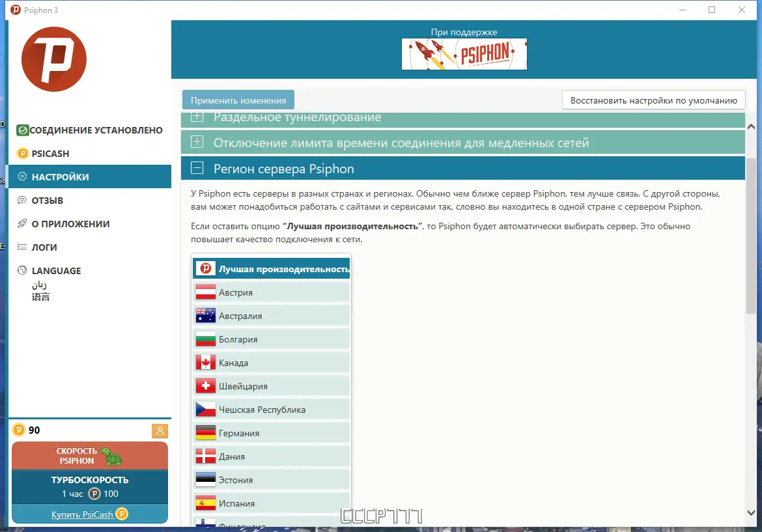Viewport: 762px width, 532px height.
Task: Click the Denmark flag icon
Action: pos(206,456)
